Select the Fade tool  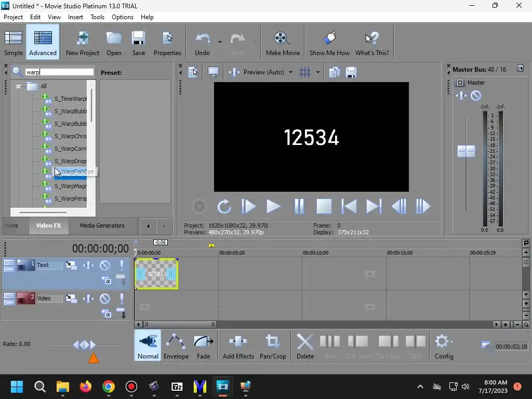203,345
